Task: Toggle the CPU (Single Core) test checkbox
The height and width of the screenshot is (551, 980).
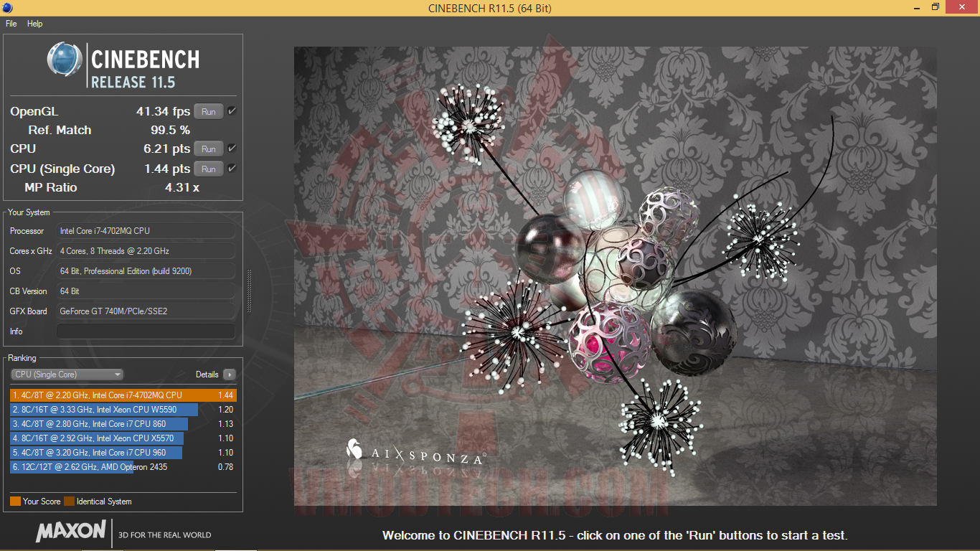Action: click(232, 169)
